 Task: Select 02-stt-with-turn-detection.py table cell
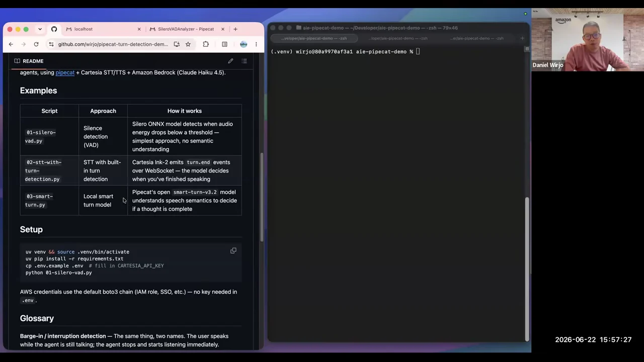point(49,170)
